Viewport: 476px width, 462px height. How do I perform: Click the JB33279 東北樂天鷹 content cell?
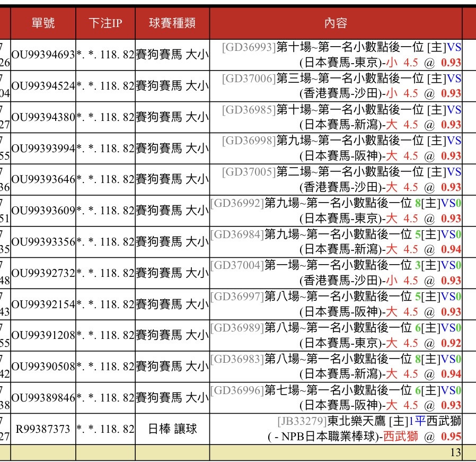click(x=336, y=429)
